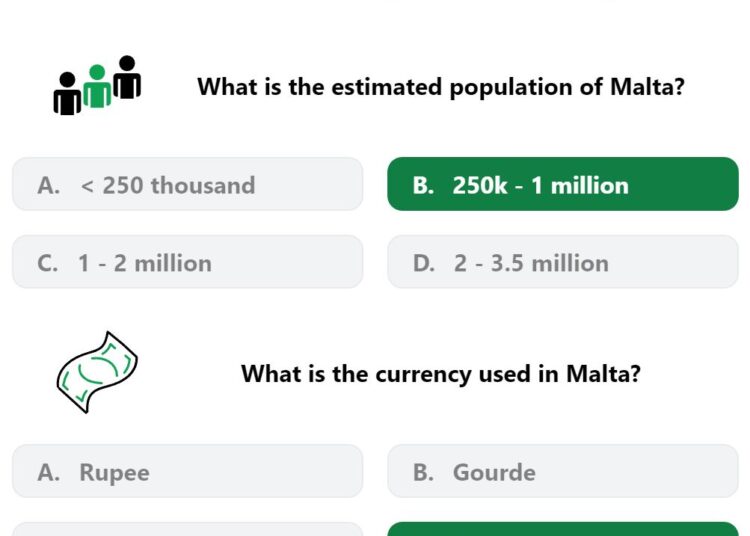Click the leftmost black person figure
750x536 pixels.
tap(67, 94)
